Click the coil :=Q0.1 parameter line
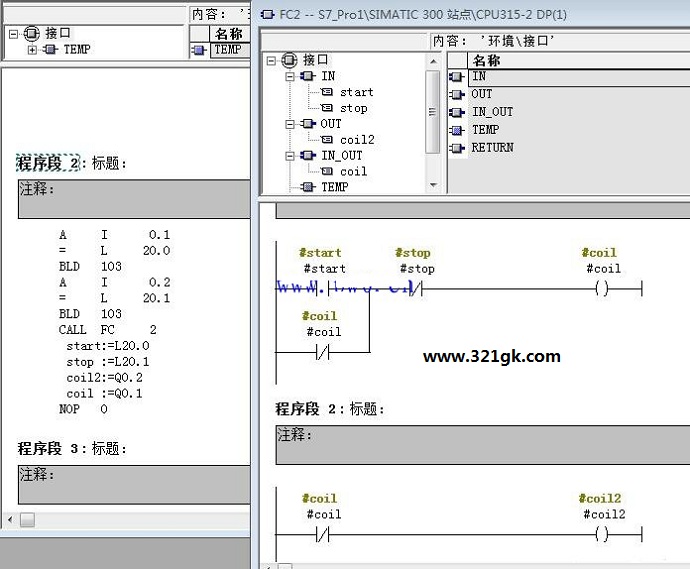Viewport: 690px width, 569px height. tap(104, 393)
